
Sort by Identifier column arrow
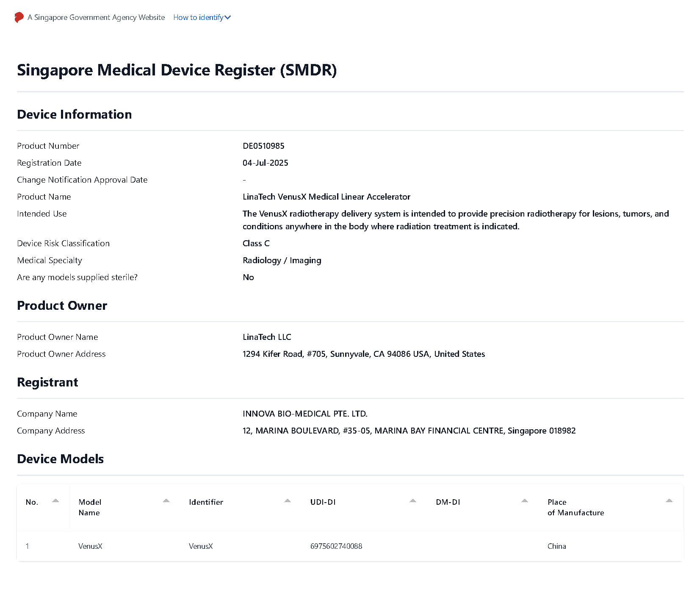288,501
